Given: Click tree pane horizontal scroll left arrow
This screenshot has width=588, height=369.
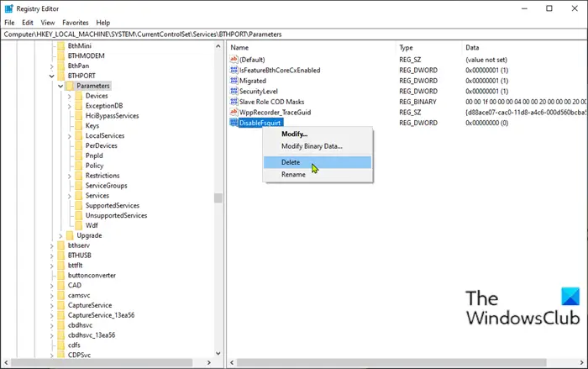Looking at the screenshot, I should coord(7,362).
